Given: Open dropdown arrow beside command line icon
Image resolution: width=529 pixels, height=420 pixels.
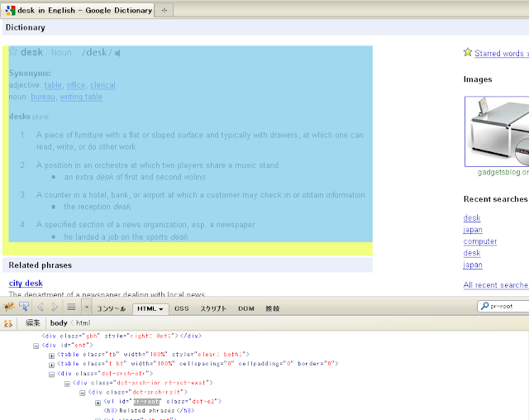Looking at the screenshot, I should click(87, 308).
